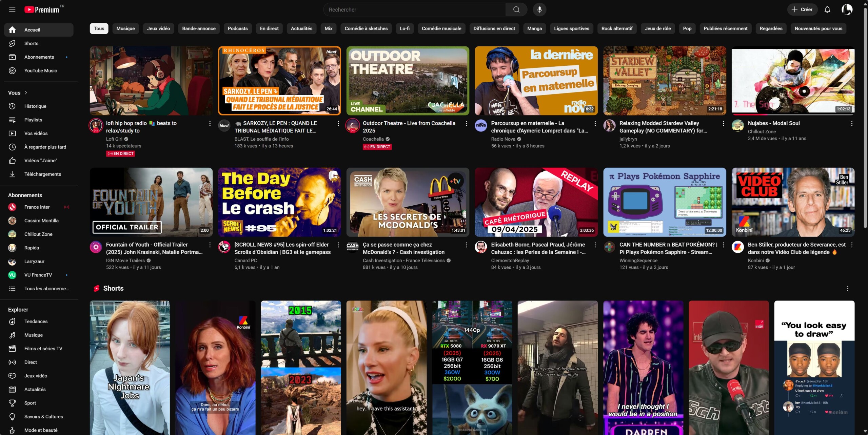Open Larryzaur channel subscription
The width and height of the screenshot is (868, 435).
pos(39,261)
